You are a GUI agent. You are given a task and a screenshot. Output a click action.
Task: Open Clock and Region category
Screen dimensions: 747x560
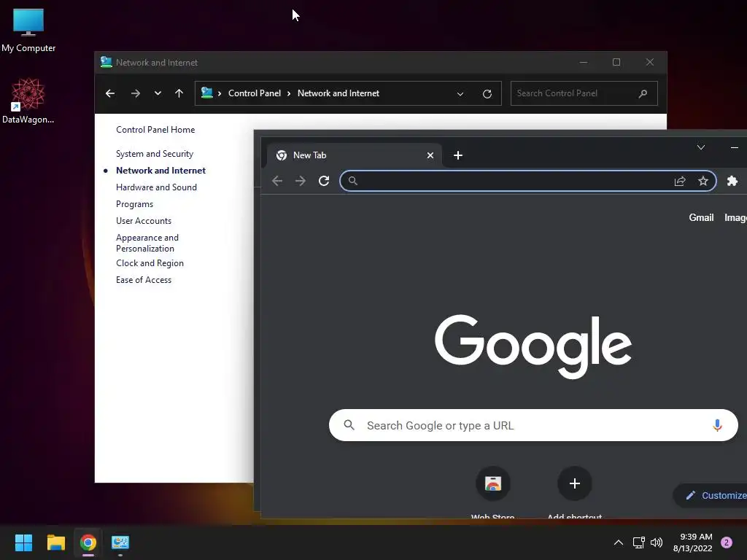[150, 263]
